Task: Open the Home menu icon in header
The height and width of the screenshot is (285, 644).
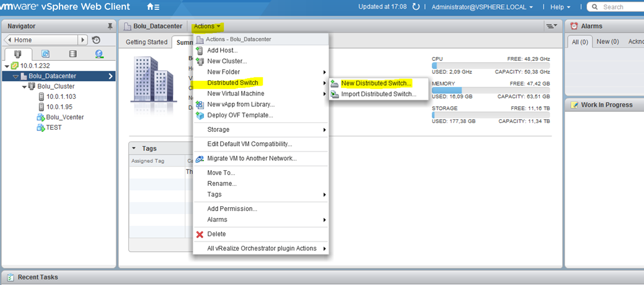Action: [x=153, y=7]
